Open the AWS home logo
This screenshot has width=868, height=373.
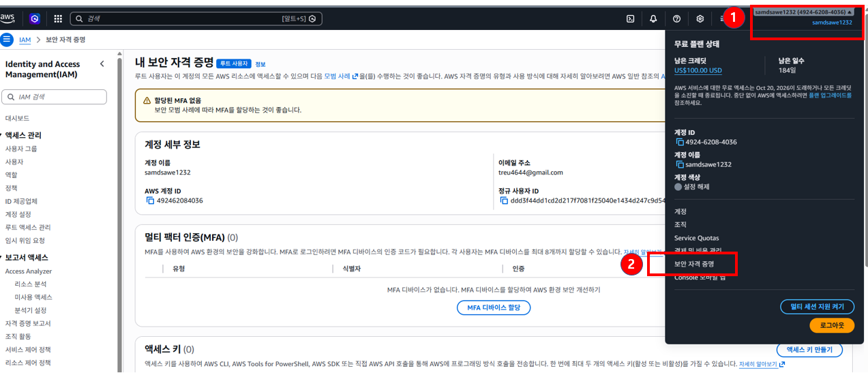coord(8,18)
